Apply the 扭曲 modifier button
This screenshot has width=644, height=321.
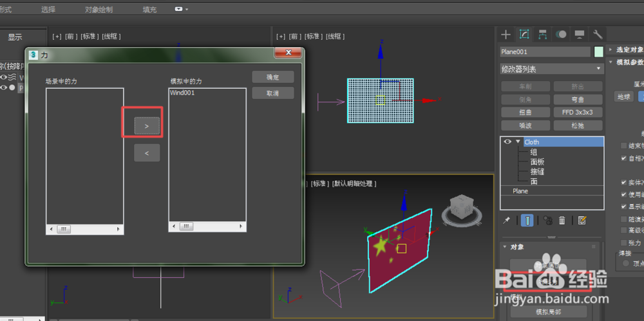pos(526,112)
